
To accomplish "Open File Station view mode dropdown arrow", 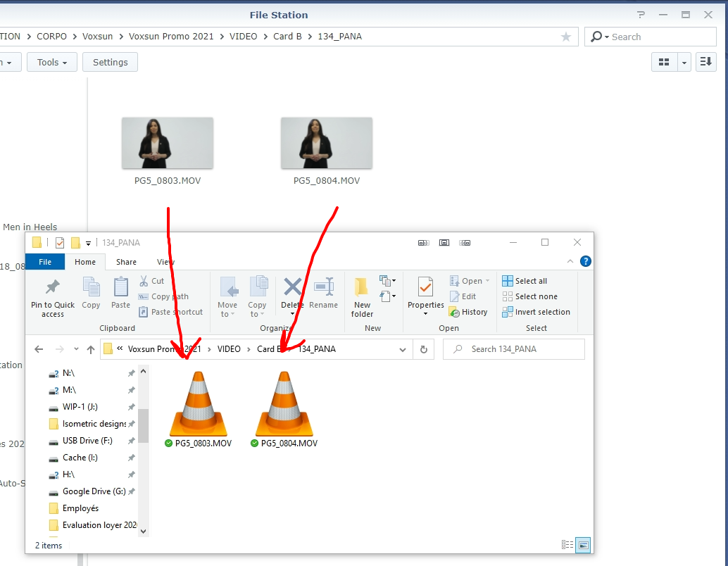I will [x=684, y=62].
